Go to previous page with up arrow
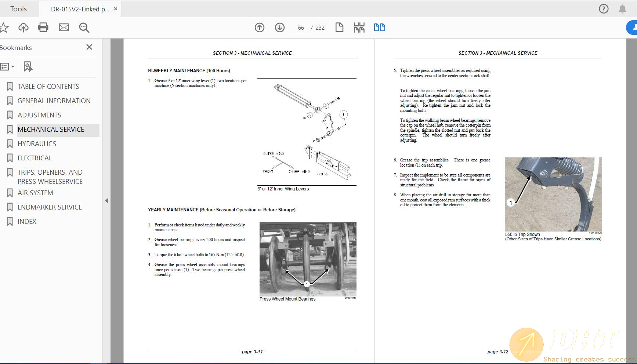 [260, 28]
